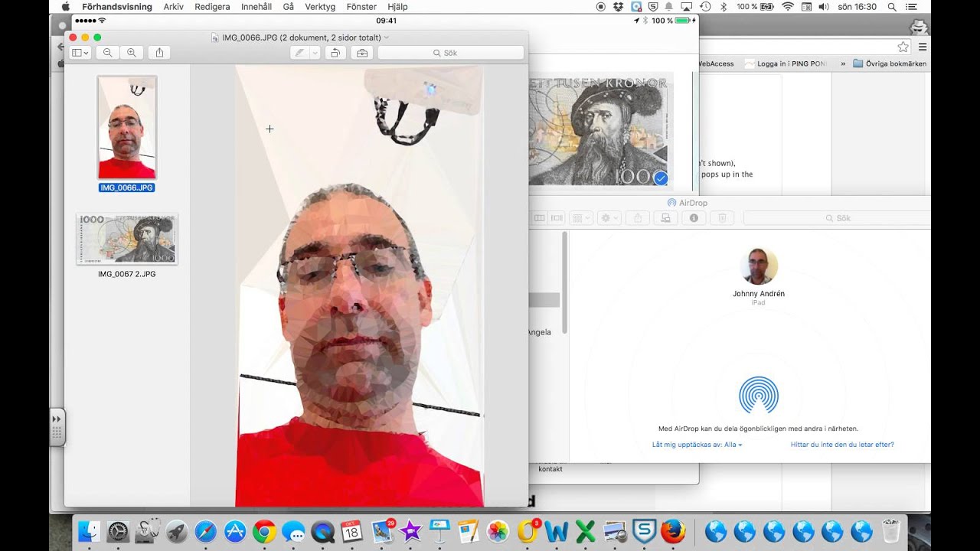Zoom in with the Preview magnifier-plus button
This screenshot has width=980, height=551.
coord(132,53)
